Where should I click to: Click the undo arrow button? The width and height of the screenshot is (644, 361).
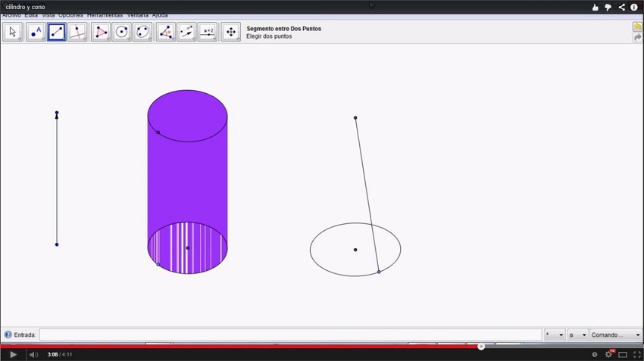point(637,26)
